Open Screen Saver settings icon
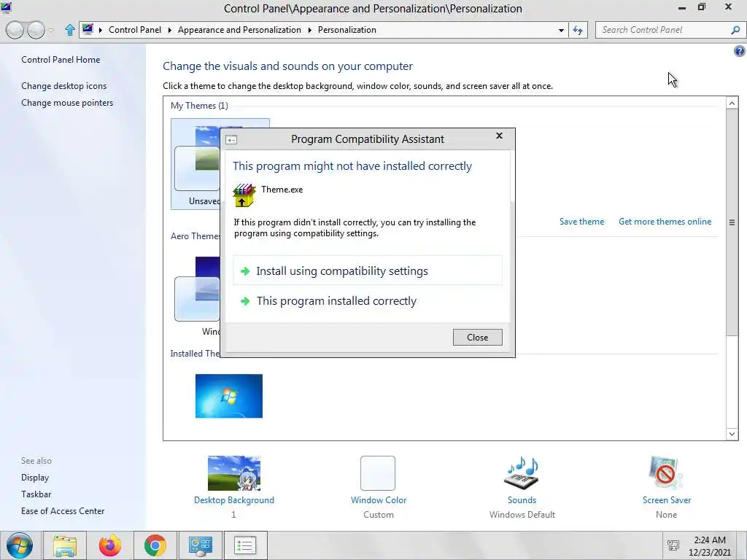Image resolution: width=747 pixels, height=560 pixels. (665, 472)
